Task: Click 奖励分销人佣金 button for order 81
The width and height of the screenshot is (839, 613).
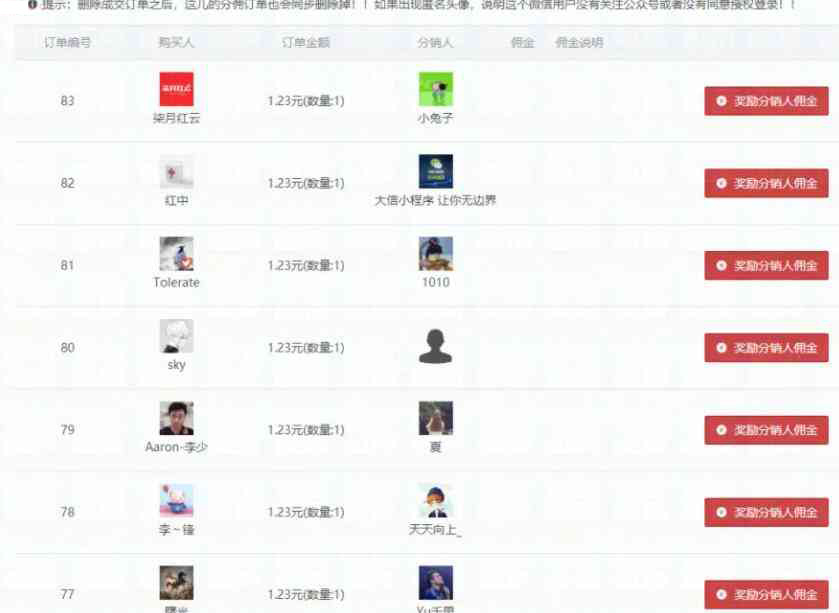Action: 766,266
